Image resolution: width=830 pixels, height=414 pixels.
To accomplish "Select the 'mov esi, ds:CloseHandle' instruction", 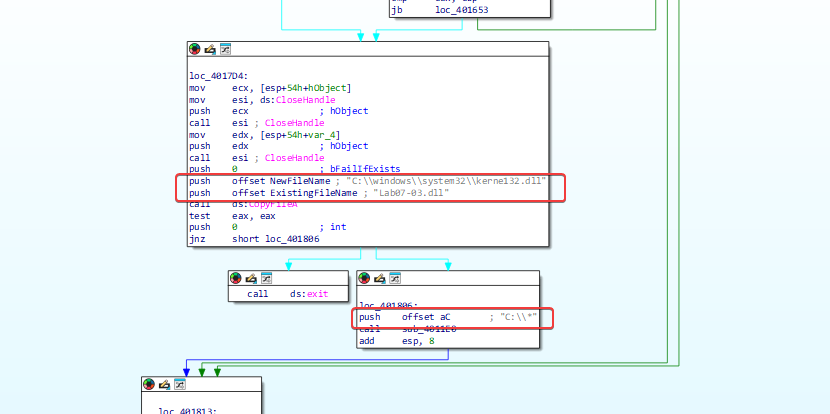I will [262, 100].
